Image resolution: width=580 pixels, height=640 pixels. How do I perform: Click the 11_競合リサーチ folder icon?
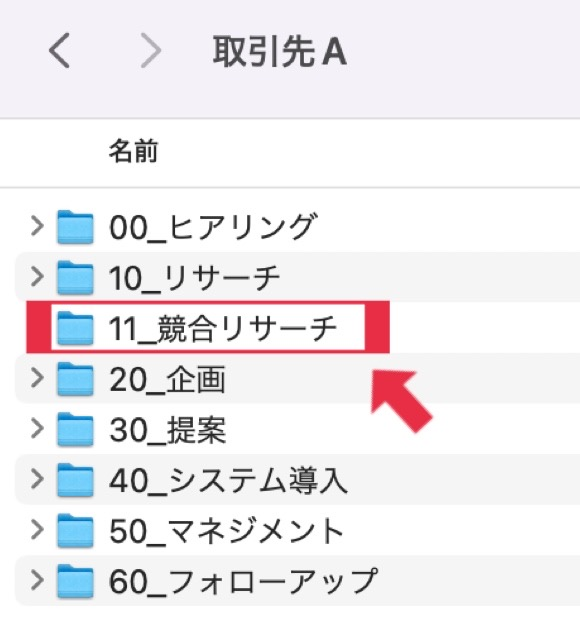click(75, 328)
